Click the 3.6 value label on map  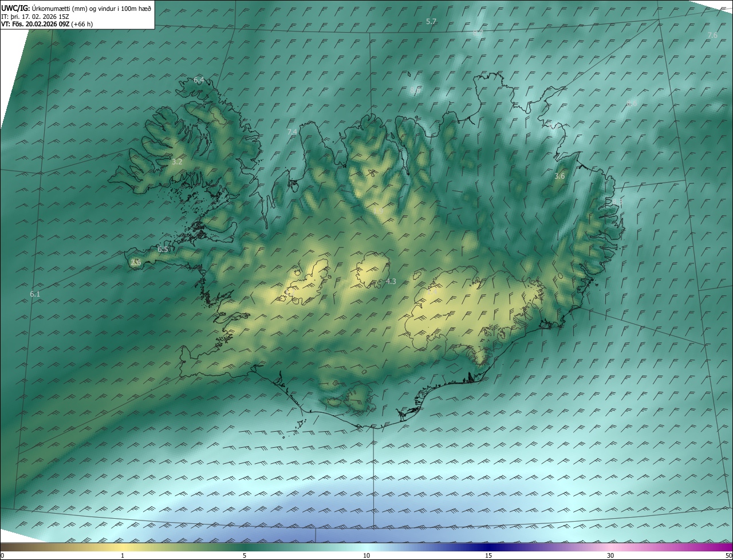tap(559, 176)
